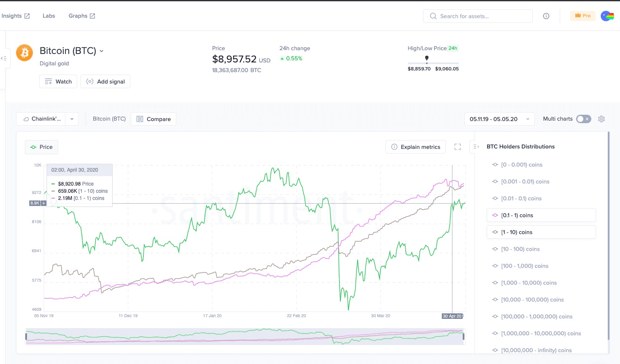Toggle the Multi charts switch
Image resolution: width=620 pixels, height=364 pixels.
pos(584,119)
